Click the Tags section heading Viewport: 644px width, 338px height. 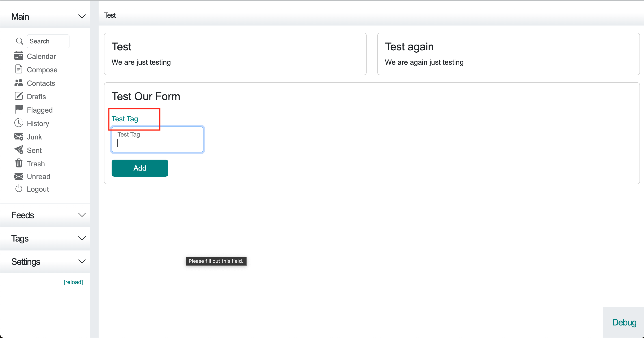click(20, 238)
